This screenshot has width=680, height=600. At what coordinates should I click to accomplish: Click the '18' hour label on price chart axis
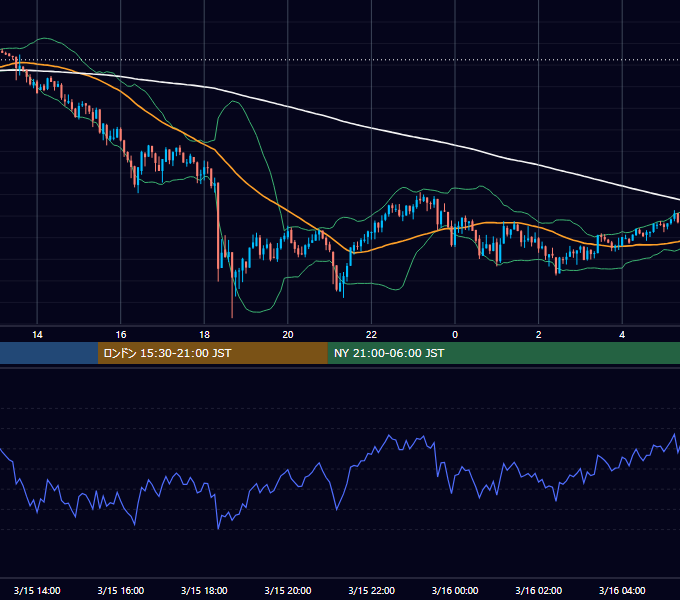pos(204,335)
